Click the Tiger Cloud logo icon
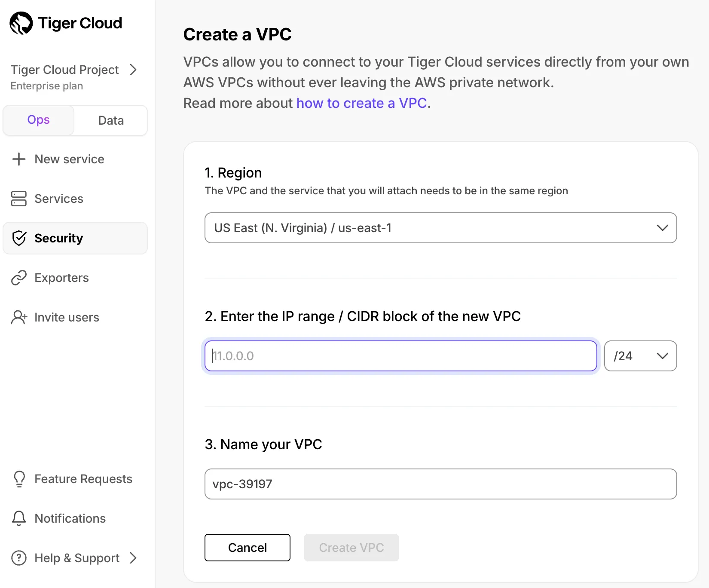 (x=21, y=23)
